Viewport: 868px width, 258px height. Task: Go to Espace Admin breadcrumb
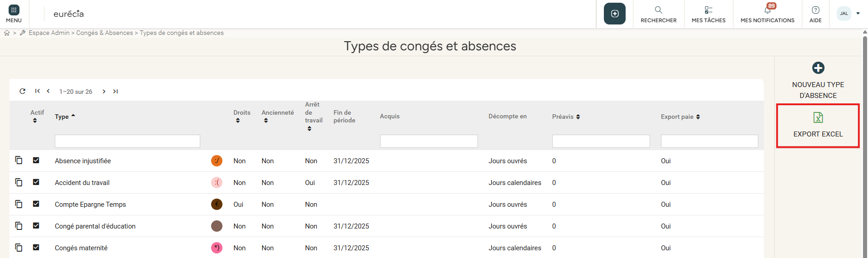click(49, 33)
